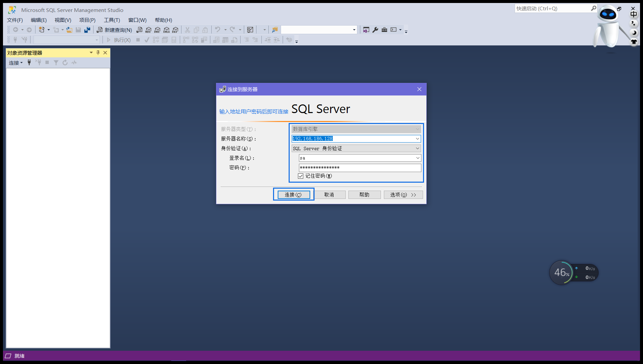Viewport: 643px width, 364px height.
Task: Click the Toolbox briefcase icon
Action: [384, 30]
